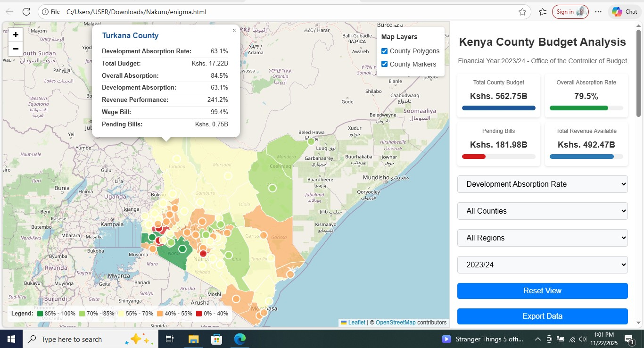Screen dimensions: 644x348
Task: Open the Leaflet attribution link
Action: 356,323
